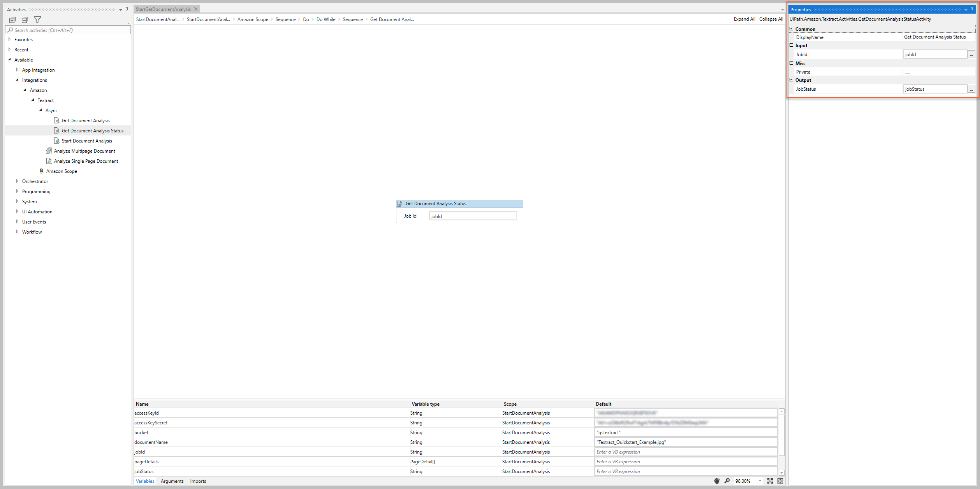
Task: Click the Fit to Screen icon
Action: pyautogui.click(x=770, y=480)
